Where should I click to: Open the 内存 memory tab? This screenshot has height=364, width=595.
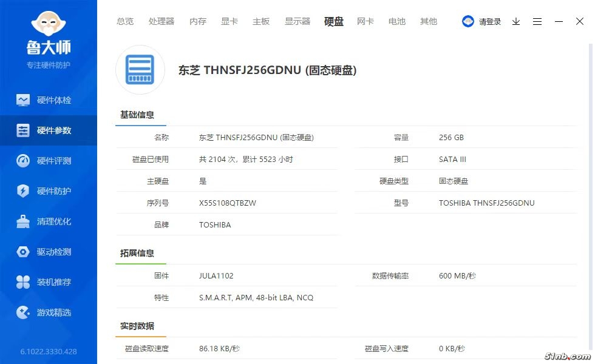(x=198, y=21)
